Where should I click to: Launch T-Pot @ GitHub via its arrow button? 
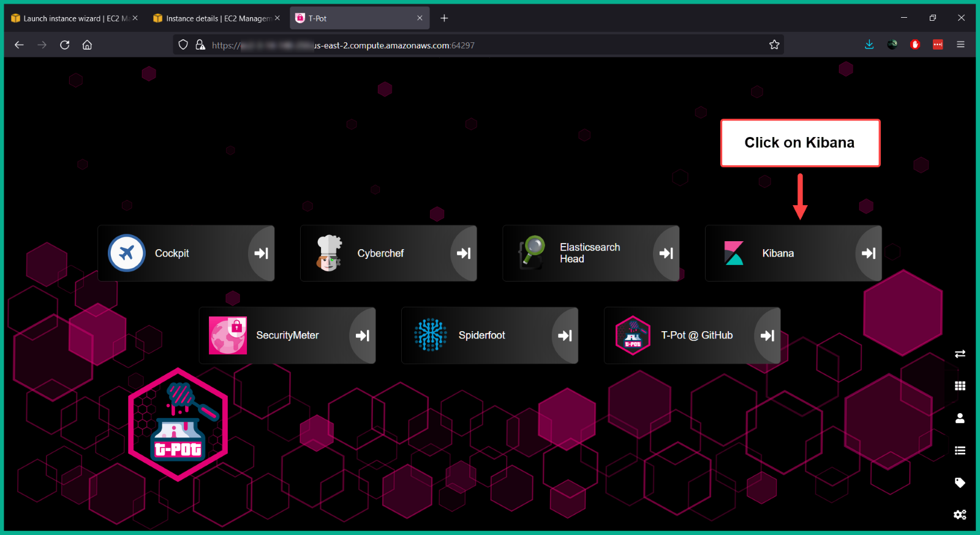tap(767, 335)
